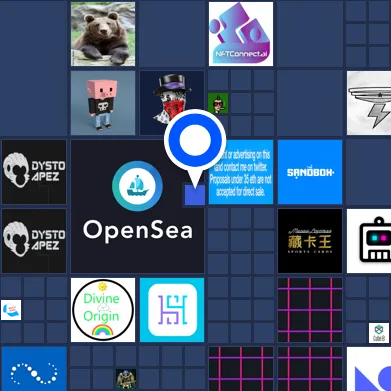
Task: Select the pink grid land tile below Sports Cards
Action: tap(310, 310)
